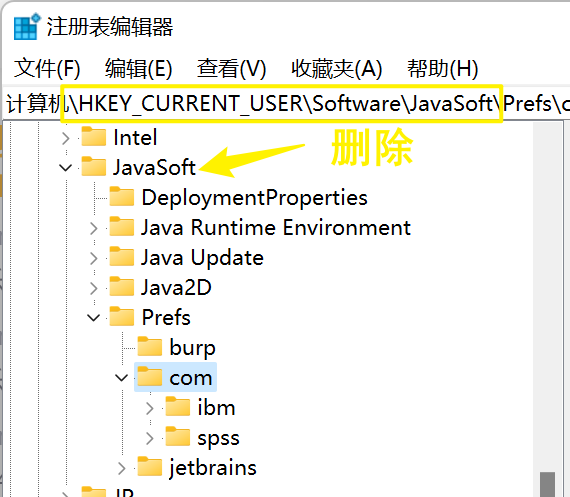Viewport: 570px width, 497px height.
Task: Collapse the Prefs key
Action: [94, 318]
